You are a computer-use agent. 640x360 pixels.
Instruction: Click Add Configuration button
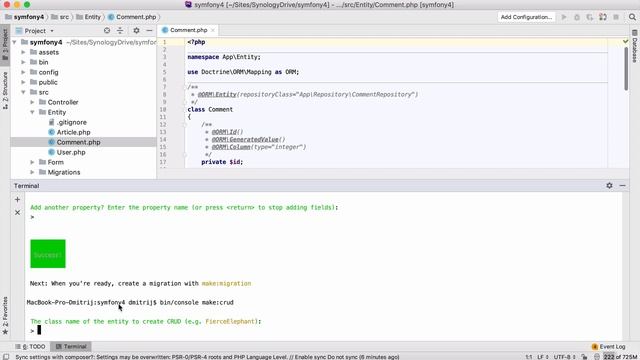pyautogui.click(x=526, y=17)
